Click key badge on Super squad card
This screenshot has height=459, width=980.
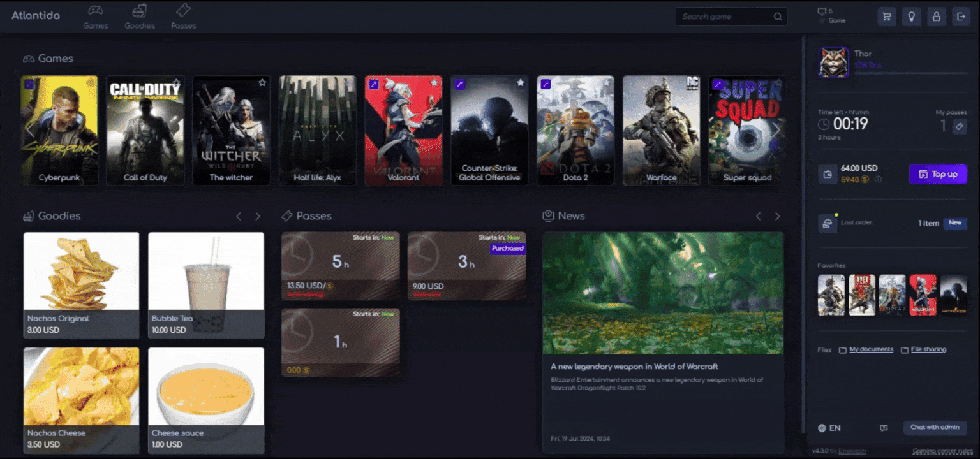(x=718, y=84)
